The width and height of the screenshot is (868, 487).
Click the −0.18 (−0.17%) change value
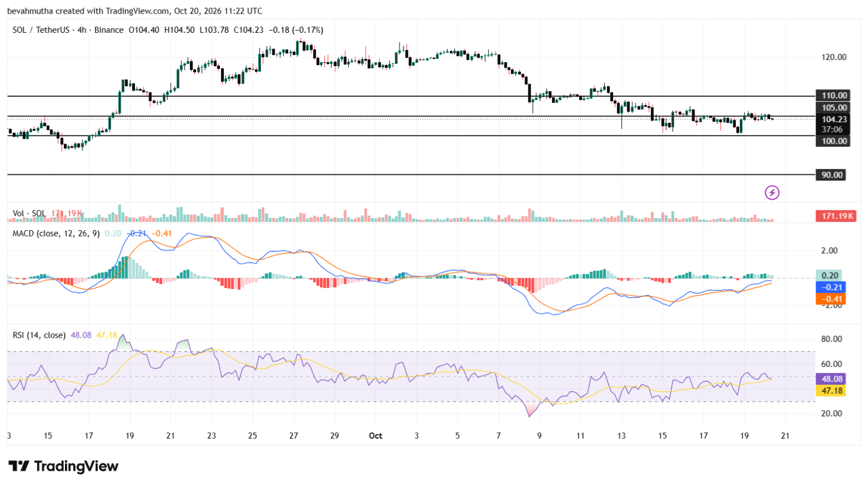296,30
